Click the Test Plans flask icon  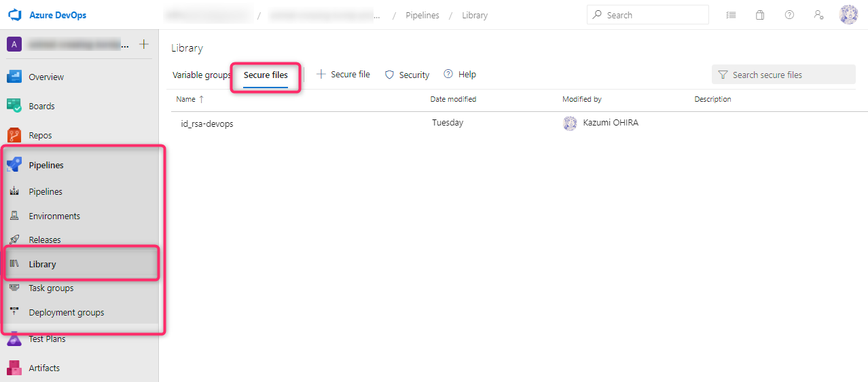14,339
